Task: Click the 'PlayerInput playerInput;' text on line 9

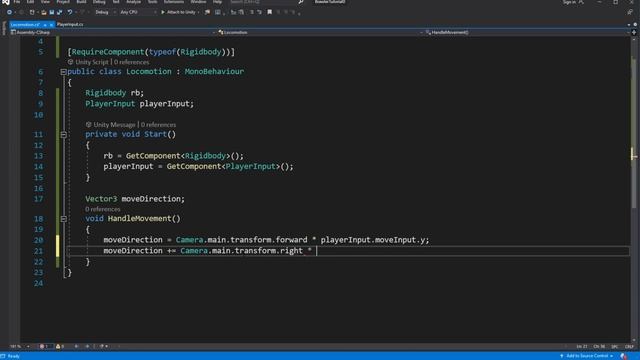Action: 139,104
